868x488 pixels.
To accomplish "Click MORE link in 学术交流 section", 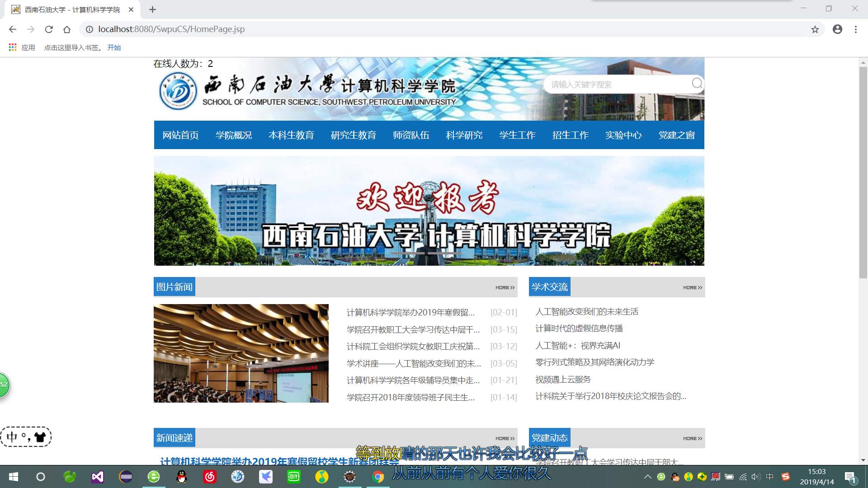I will tap(693, 288).
